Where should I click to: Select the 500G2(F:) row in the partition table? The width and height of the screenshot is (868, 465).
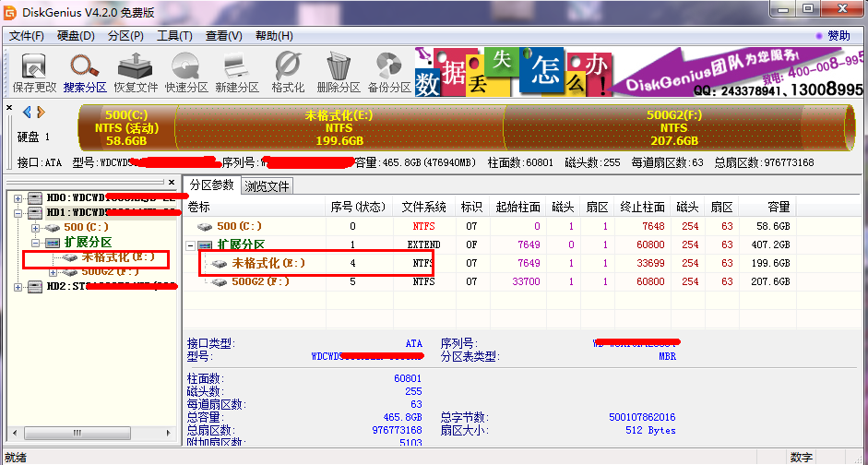[x=491, y=281]
